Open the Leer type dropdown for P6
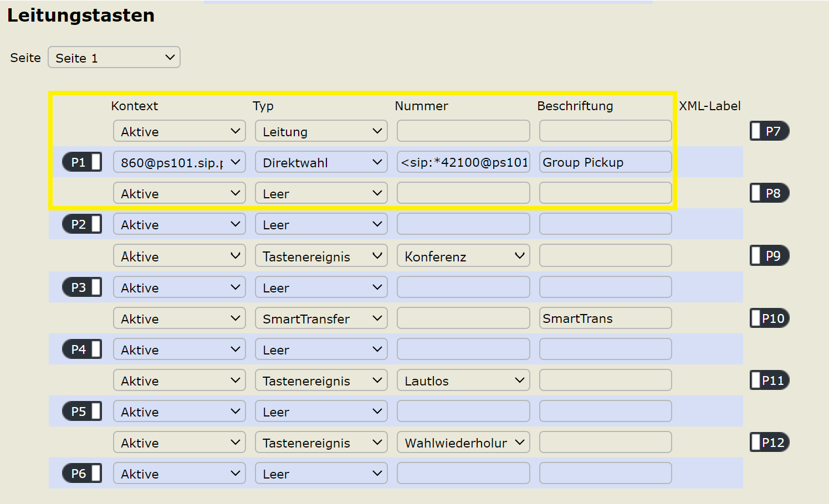829x504 pixels. 321,474
